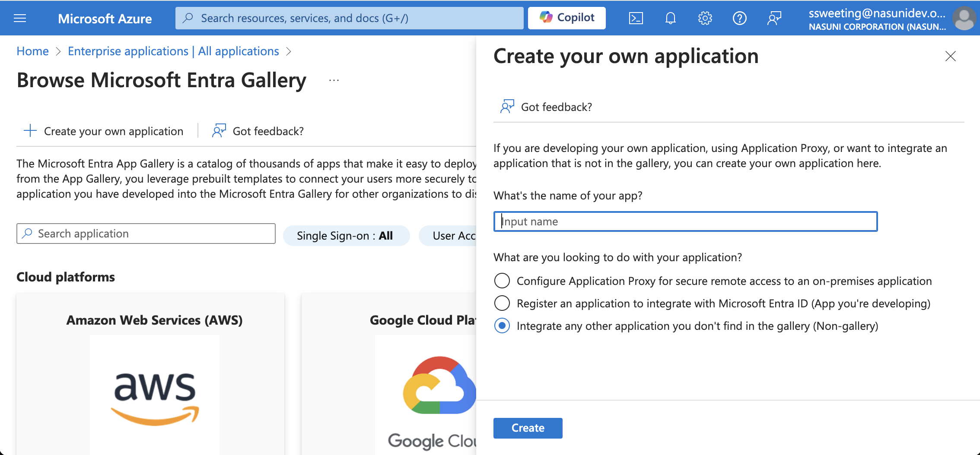Image resolution: width=980 pixels, height=455 pixels.
Task: Click the app name input field
Action: [x=685, y=221]
